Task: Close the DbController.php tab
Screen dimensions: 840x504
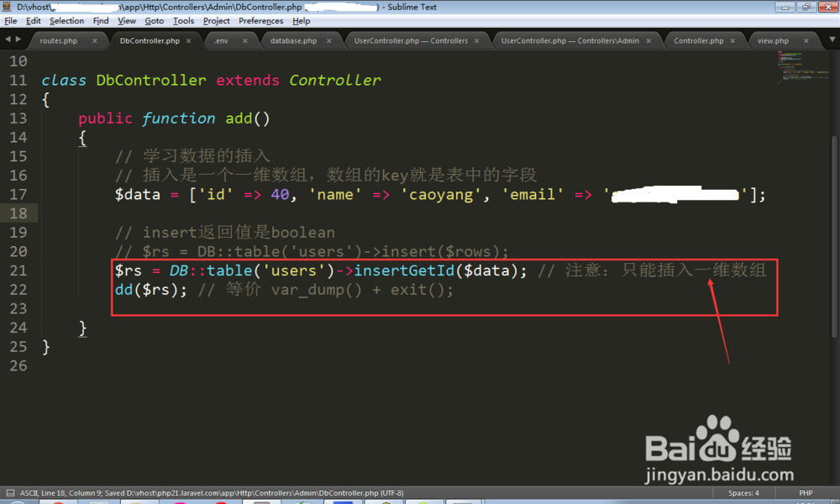Action: pos(188,40)
